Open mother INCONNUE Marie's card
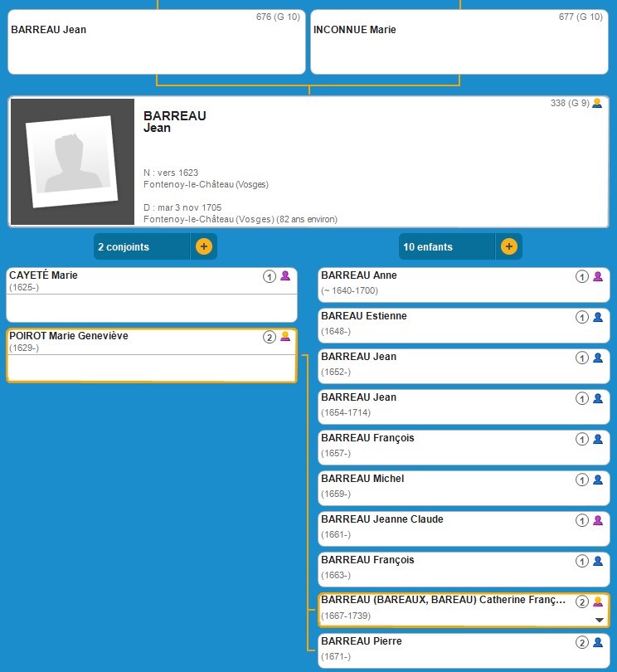The image size is (617, 672). [x=459, y=41]
